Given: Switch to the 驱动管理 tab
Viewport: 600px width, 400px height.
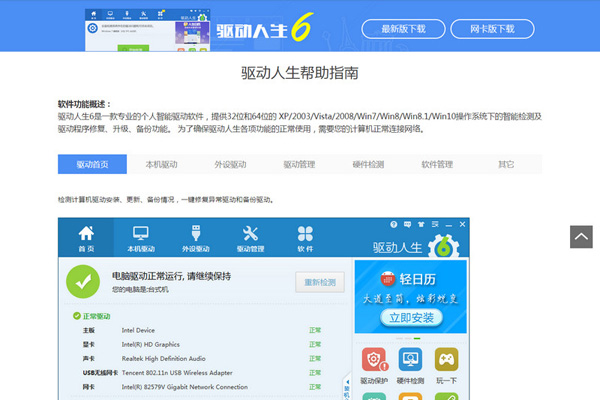Looking at the screenshot, I should [299, 164].
